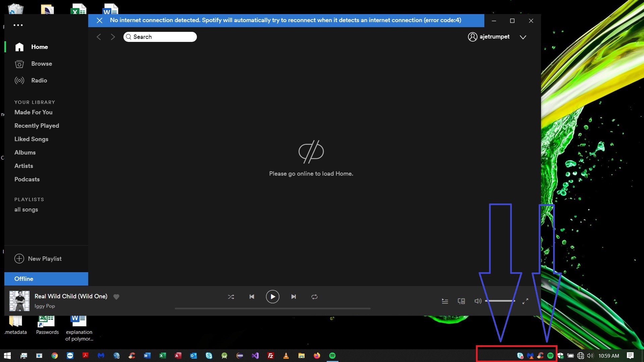Open Firefox from taskbar

pos(317,356)
